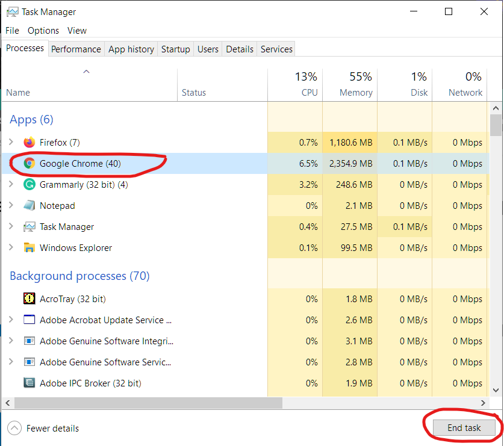This screenshot has height=446, width=504.
Task: Expand Adobe Acrobat Update Service entry
Action: pos(11,319)
